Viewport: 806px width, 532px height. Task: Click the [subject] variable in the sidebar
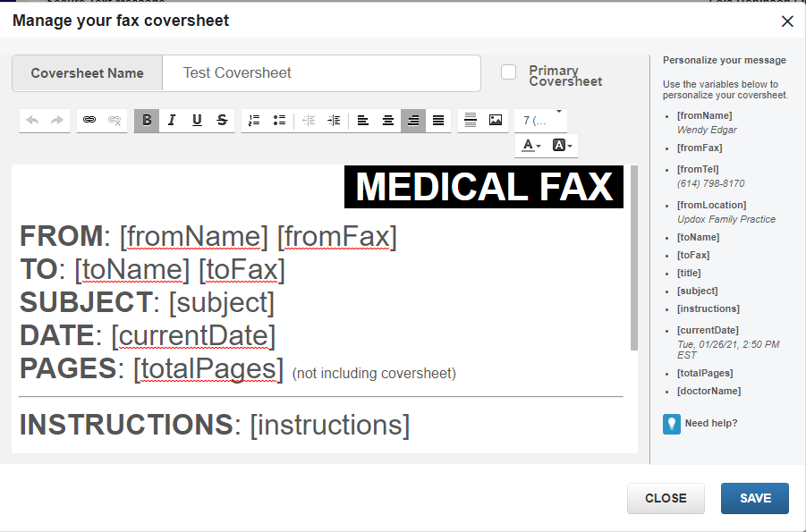pos(697,291)
